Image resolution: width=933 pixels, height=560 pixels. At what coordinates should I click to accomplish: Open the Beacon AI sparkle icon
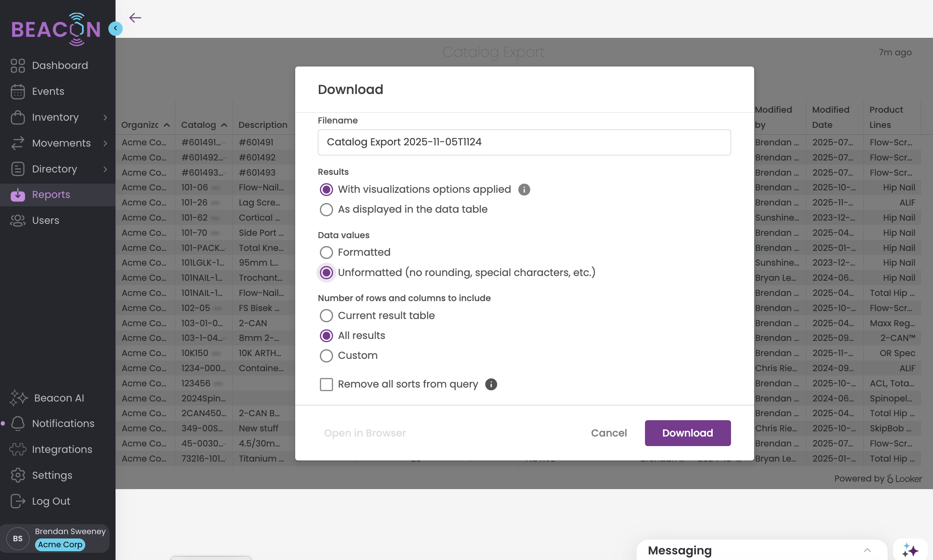(x=18, y=398)
